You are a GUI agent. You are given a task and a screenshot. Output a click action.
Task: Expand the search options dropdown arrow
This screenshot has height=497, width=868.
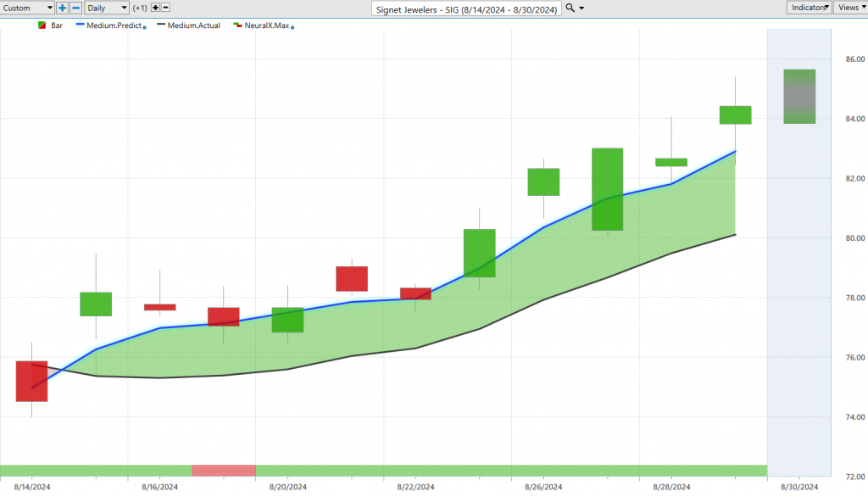click(x=581, y=8)
